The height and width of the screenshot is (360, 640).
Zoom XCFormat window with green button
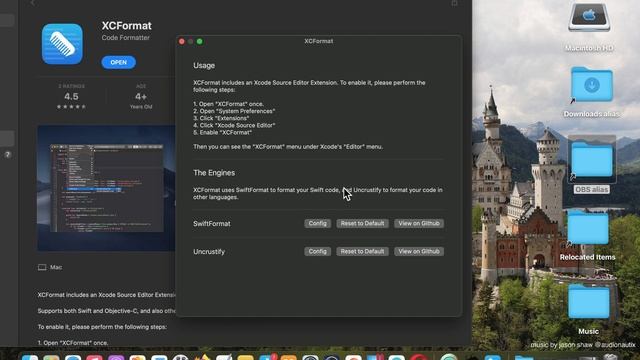pos(200,41)
